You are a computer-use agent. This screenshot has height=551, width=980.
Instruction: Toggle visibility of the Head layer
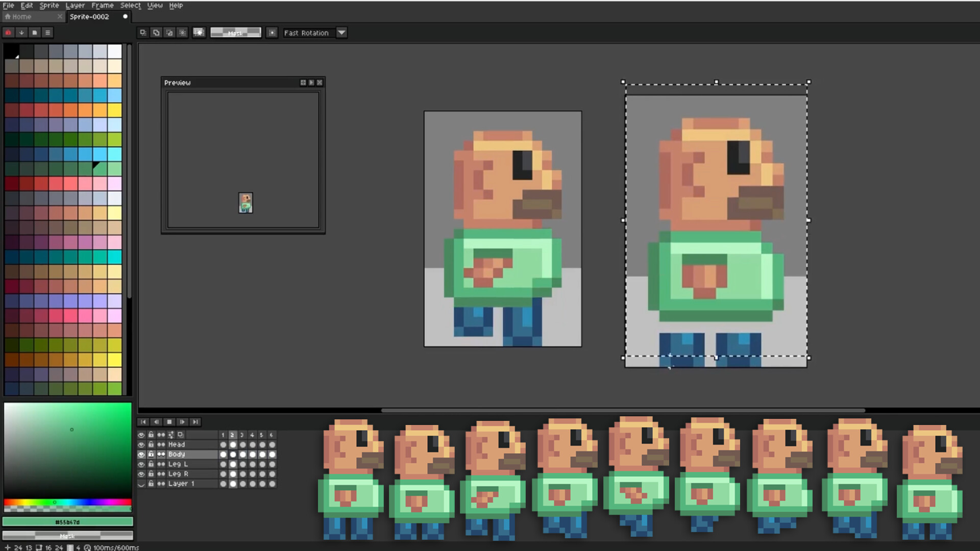click(142, 444)
